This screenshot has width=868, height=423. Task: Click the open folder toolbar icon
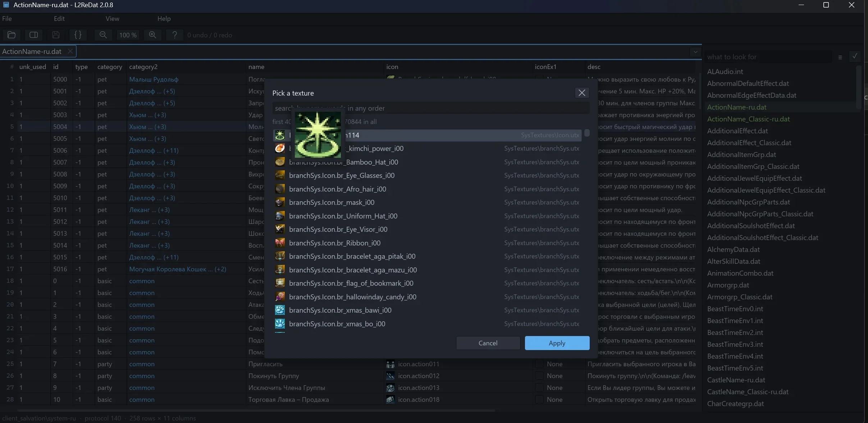pos(12,35)
